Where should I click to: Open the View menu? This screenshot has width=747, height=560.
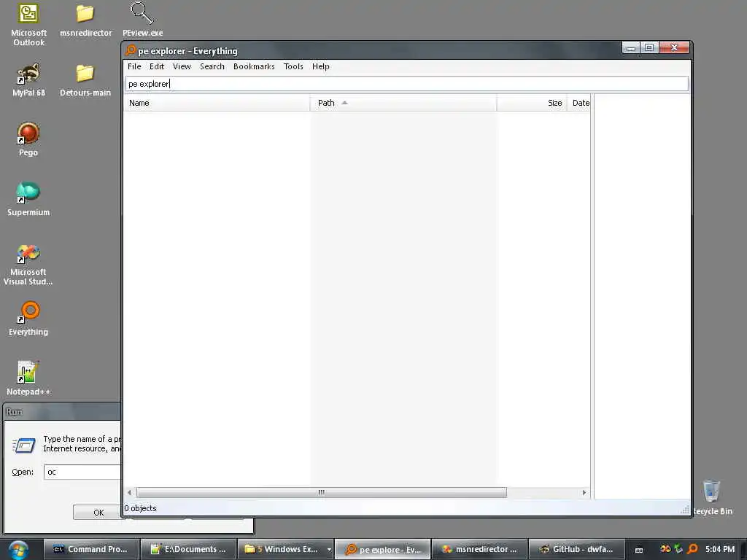point(182,66)
